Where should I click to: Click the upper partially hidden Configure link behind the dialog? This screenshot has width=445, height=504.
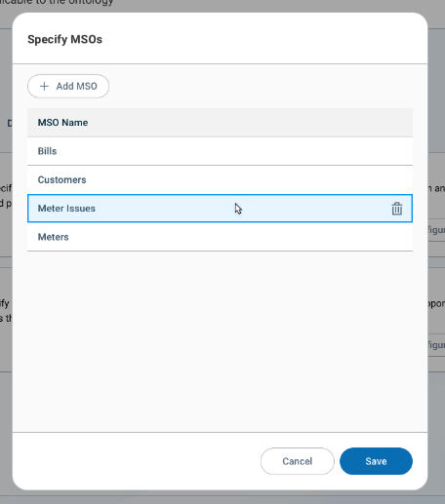point(436,230)
